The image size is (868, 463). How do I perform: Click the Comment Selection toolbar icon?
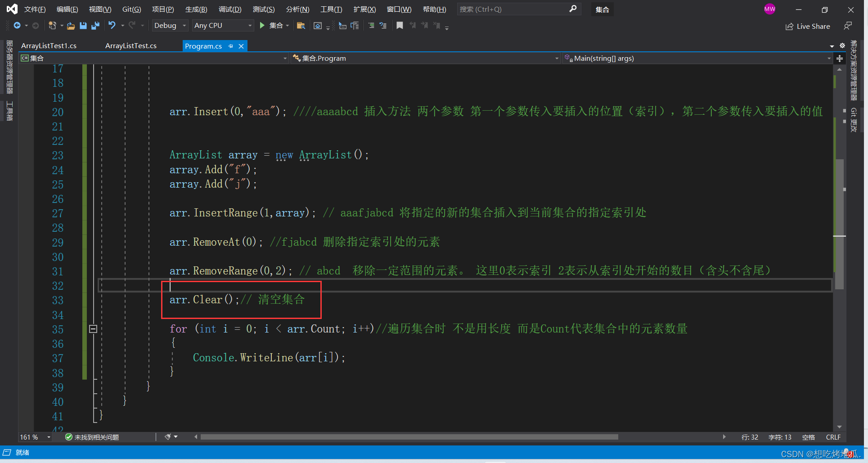tap(371, 26)
